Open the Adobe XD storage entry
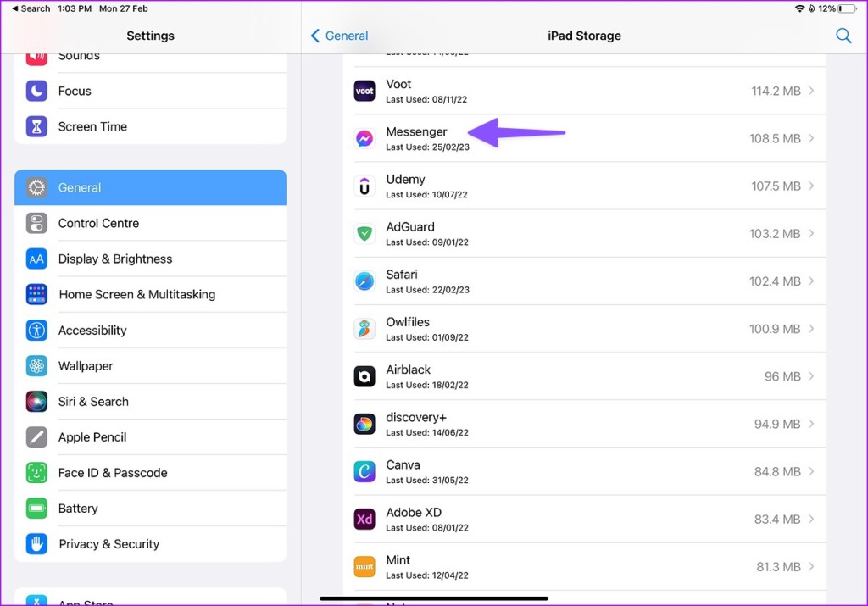Image resolution: width=868 pixels, height=606 pixels. pos(585,519)
